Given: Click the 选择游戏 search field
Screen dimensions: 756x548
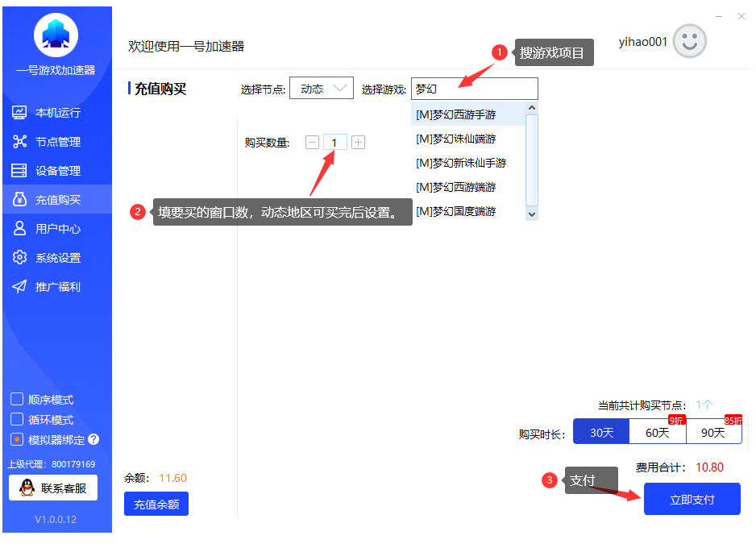Looking at the screenshot, I should (x=475, y=89).
